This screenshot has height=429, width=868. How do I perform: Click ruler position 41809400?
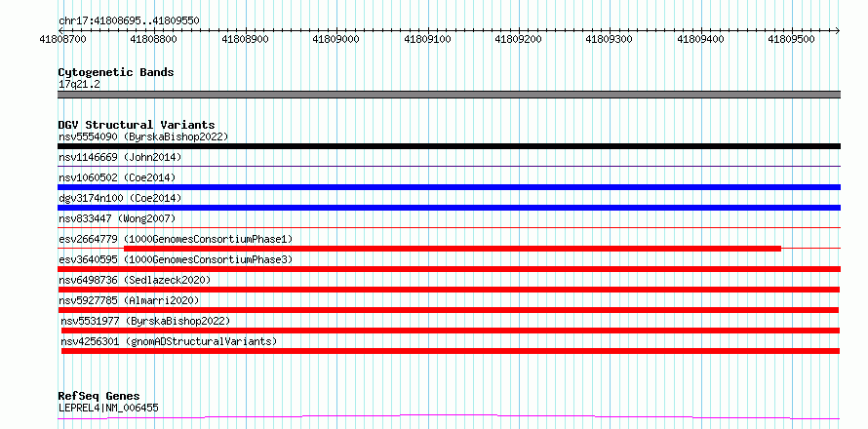(701, 39)
